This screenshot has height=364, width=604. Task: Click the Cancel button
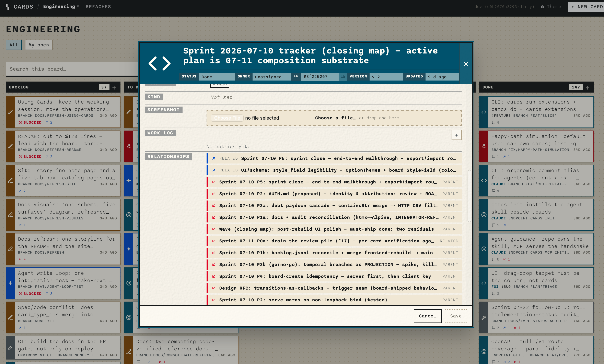(x=428, y=316)
